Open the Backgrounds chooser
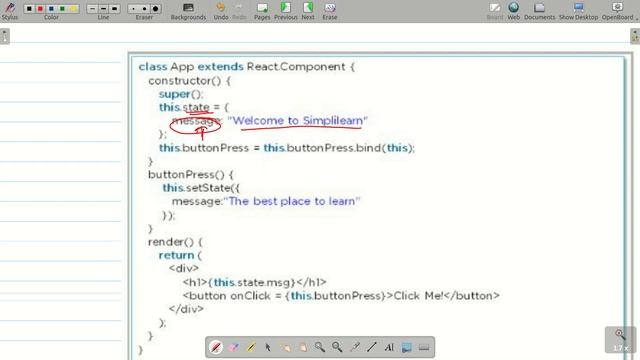640x360 pixels. tap(188, 11)
